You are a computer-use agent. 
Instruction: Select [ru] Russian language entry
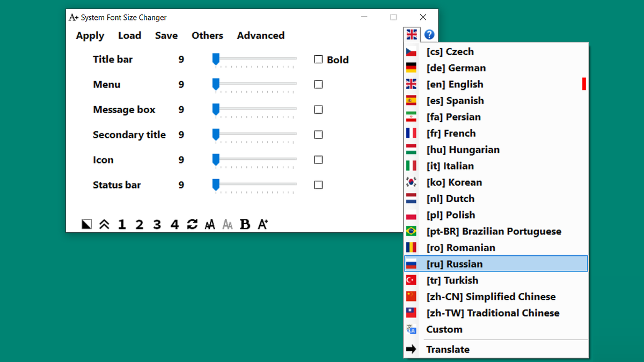coord(496,264)
